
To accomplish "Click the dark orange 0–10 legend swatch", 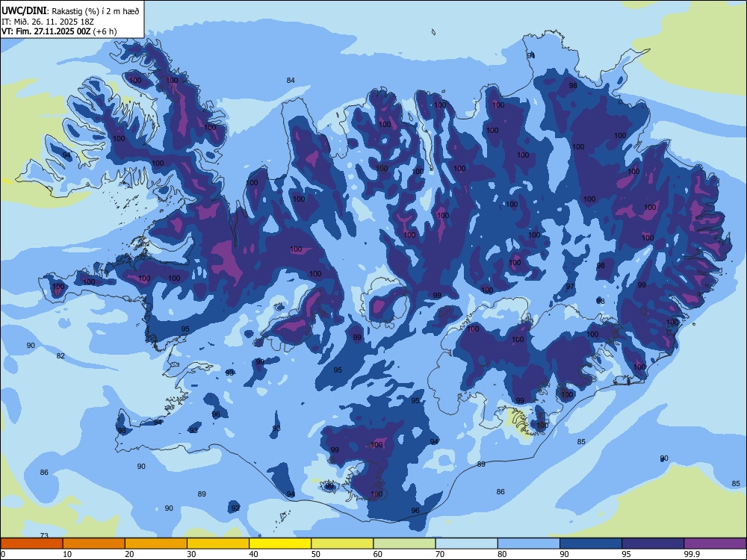I will pyautogui.click(x=31, y=544).
